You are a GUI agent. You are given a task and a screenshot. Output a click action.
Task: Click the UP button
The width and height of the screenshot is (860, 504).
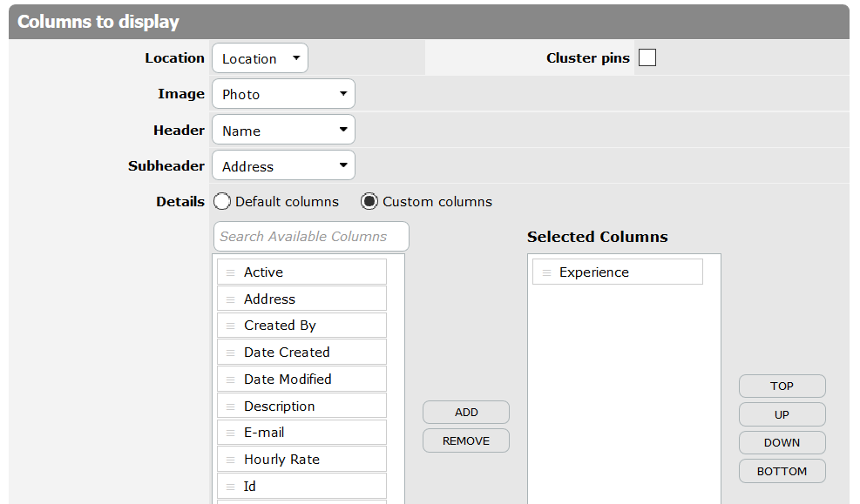point(782,414)
